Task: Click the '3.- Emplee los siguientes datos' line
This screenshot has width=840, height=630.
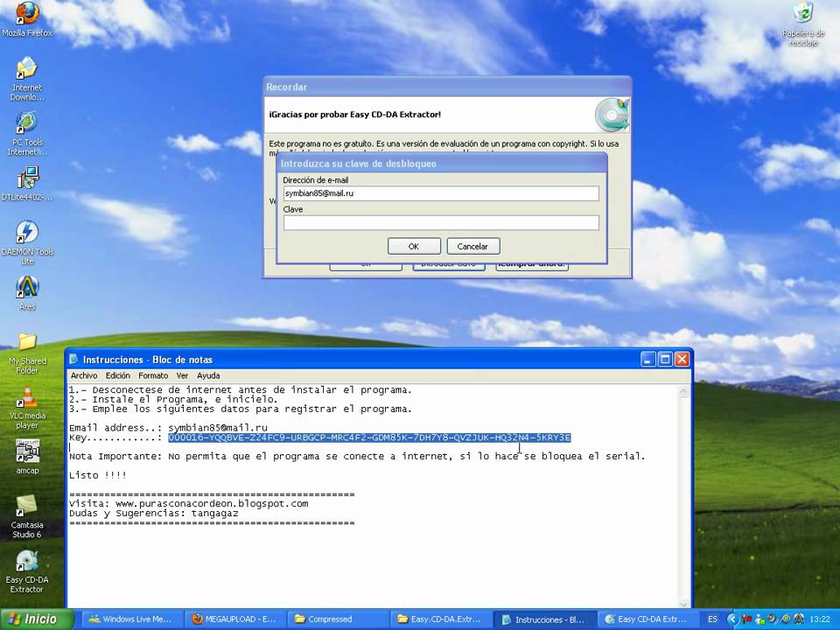Action: [x=241, y=409]
